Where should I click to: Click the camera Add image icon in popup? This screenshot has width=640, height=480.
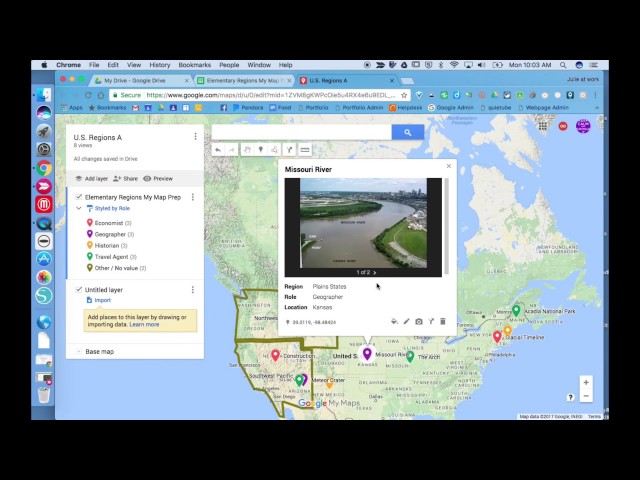[419, 322]
